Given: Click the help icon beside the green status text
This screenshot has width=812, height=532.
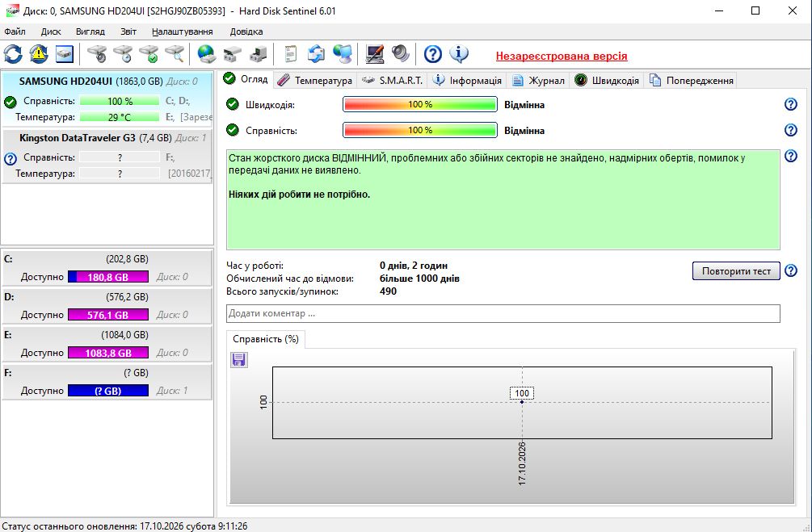Looking at the screenshot, I should coord(791,156).
